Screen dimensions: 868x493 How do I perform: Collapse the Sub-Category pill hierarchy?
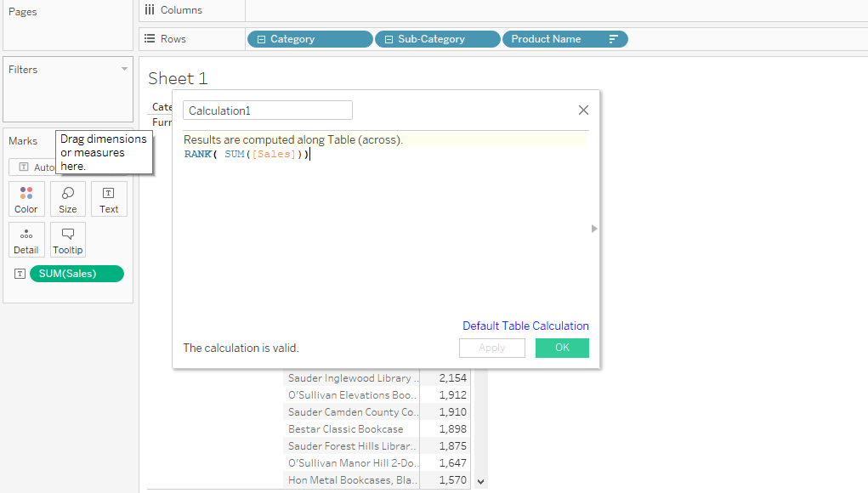tap(389, 39)
